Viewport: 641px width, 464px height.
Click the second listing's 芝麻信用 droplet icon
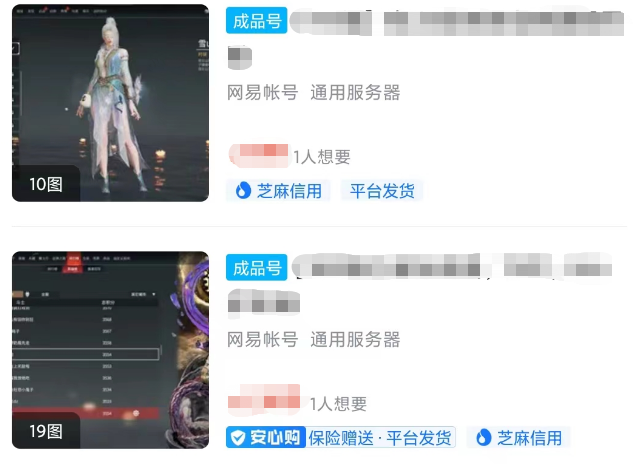point(483,437)
